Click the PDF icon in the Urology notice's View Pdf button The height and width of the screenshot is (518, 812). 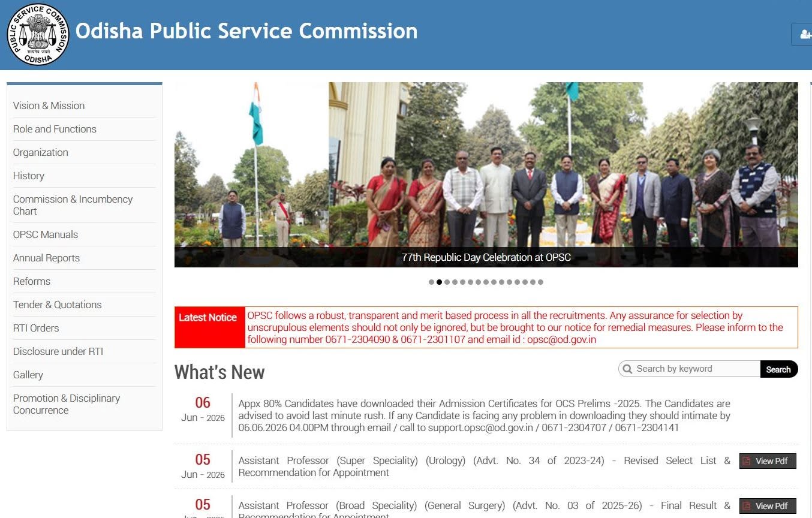[x=747, y=461]
